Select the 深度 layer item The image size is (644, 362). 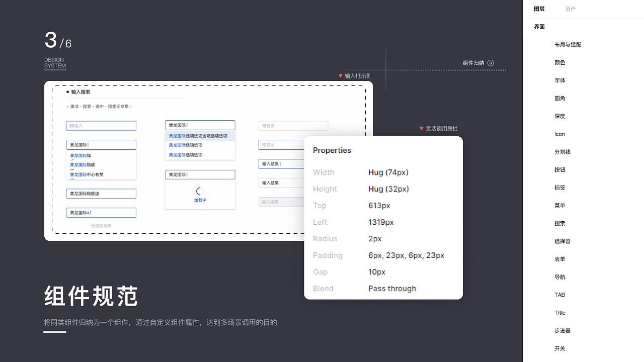559,116
